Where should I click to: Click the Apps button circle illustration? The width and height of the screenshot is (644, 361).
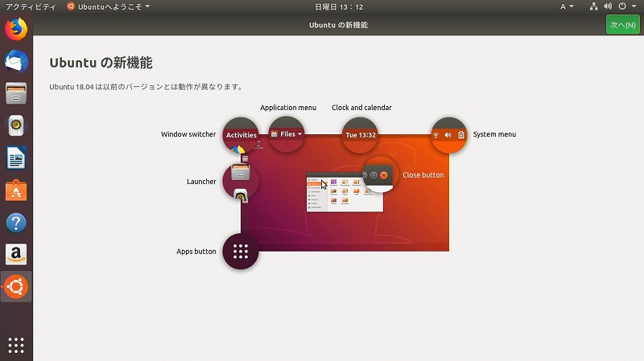coord(241,251)
